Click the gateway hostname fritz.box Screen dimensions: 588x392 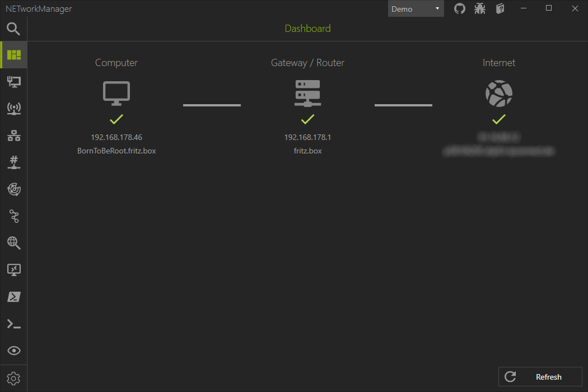click(307, 150)
